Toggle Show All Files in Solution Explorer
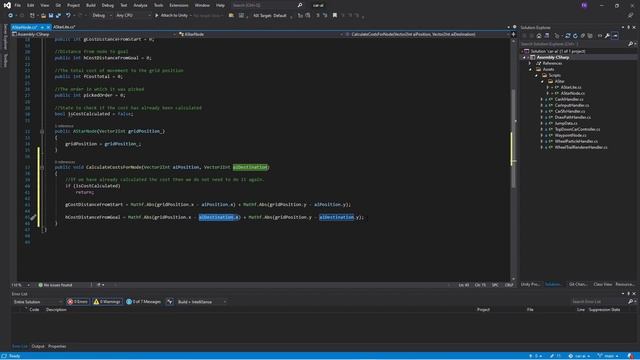The image size is (640, 360). [x=590, y=36]
